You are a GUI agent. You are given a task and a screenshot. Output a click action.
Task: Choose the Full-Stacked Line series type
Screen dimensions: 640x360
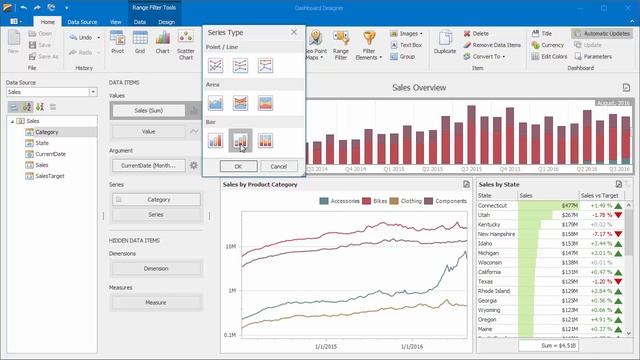pyautogui.click(x=265, y=65)
